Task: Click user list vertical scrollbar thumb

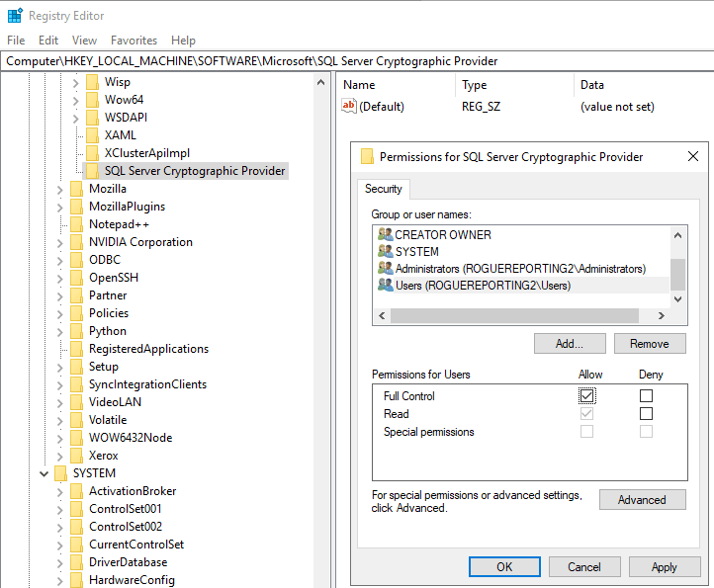Action: click(x=678, y=275)
